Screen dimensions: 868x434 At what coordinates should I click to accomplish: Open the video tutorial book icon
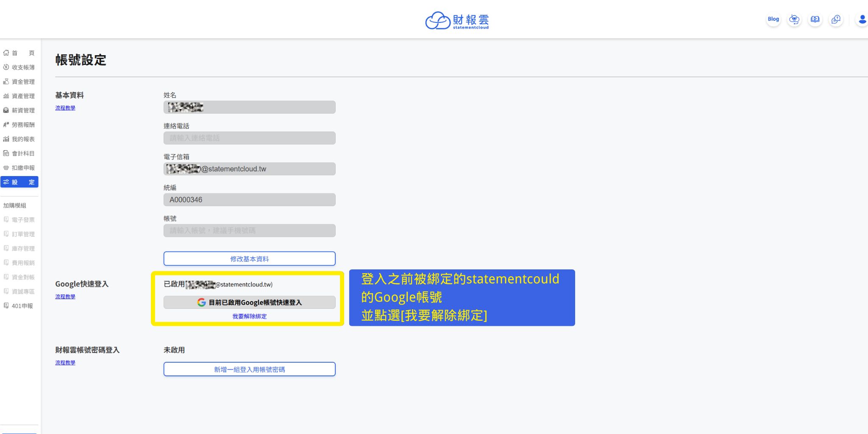click(x=815, y=20)
